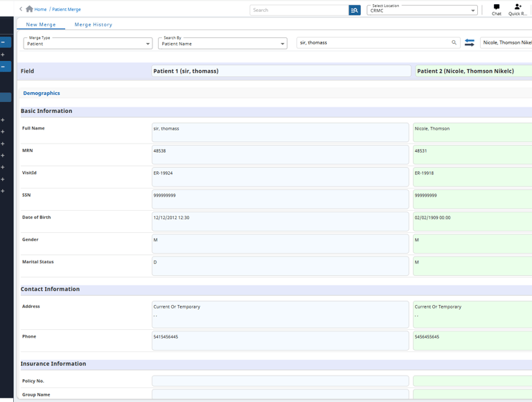Click the Demographics section link
Viewport: 532px width, 402px height.
pos(42,93)
